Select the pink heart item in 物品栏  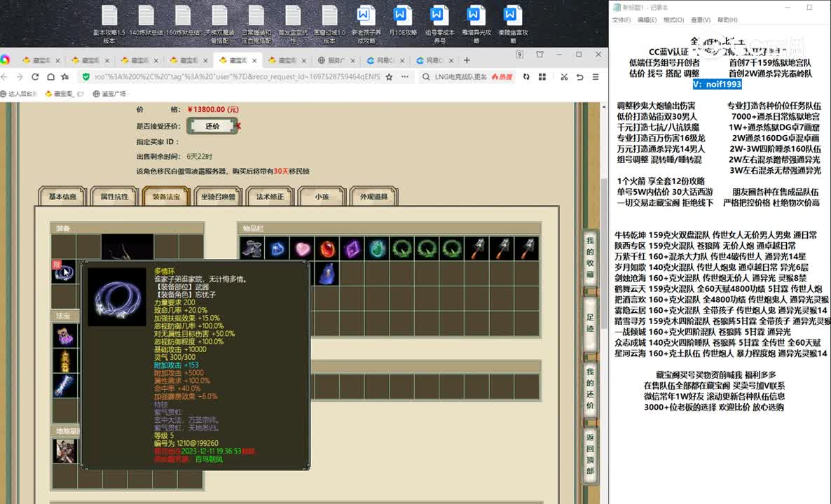pyautogui.click(x=302, y=248)
